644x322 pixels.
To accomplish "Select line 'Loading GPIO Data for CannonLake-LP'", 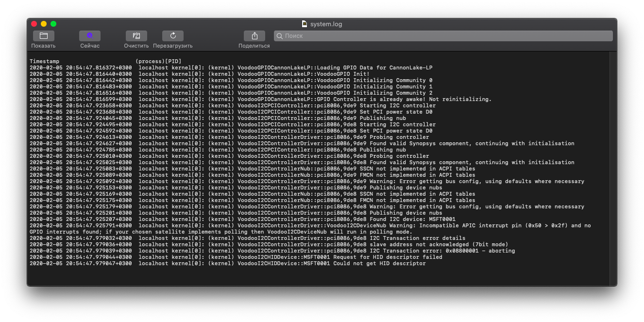I will [231, 68].
